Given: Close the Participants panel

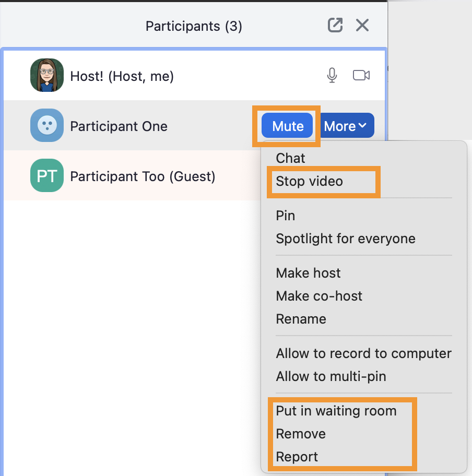Looking at the screenshot, I should tap(362, 25).
